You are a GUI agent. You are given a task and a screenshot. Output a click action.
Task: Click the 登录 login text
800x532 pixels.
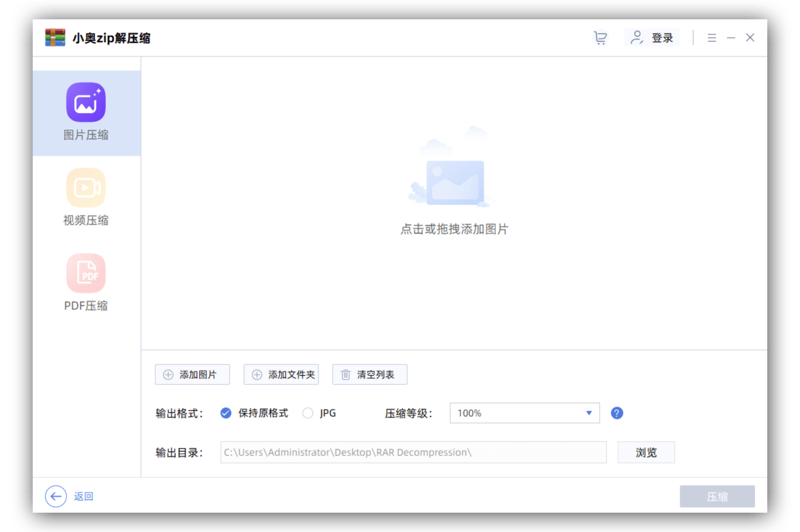coord(662,38)
